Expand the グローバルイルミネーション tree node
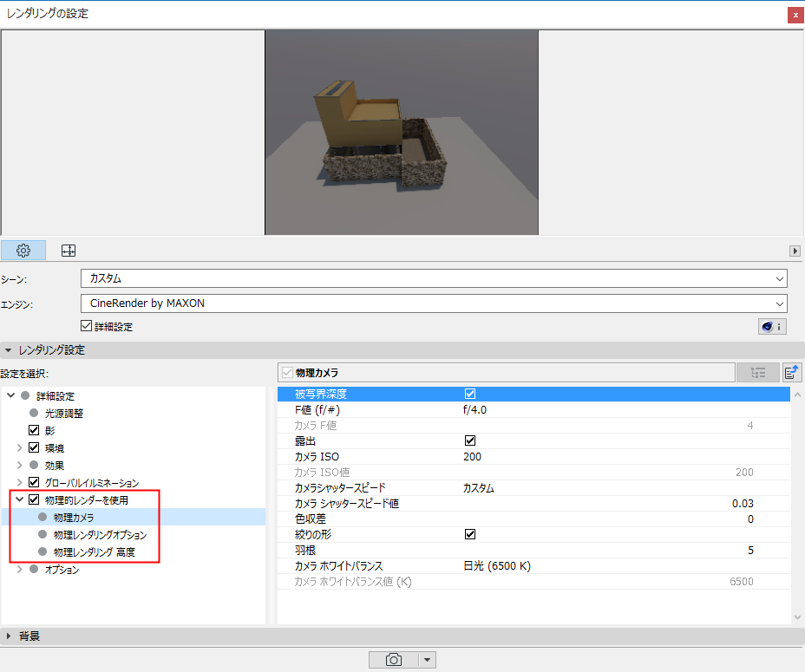805x672 pixels. [19, 483]
